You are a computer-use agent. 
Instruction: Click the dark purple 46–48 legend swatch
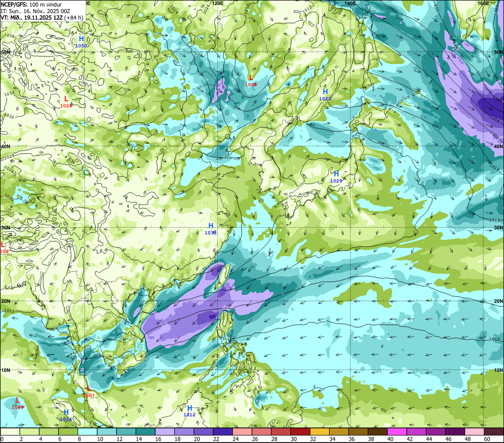(455, 431)
